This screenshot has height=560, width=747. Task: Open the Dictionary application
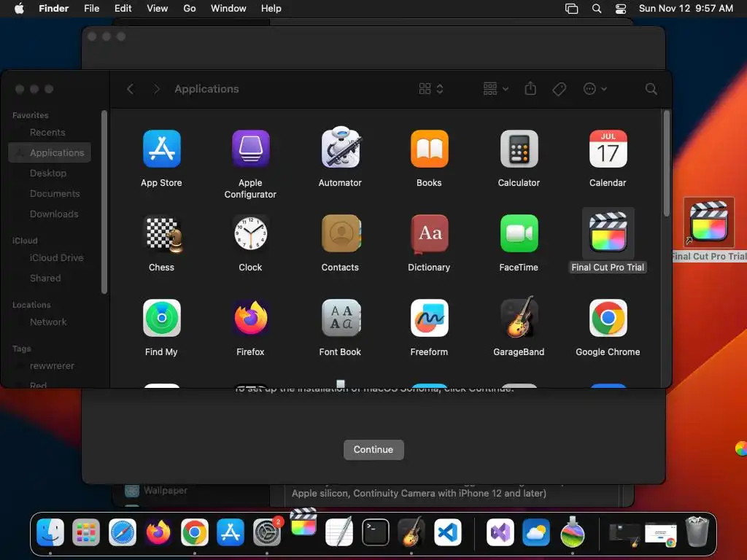429,234
